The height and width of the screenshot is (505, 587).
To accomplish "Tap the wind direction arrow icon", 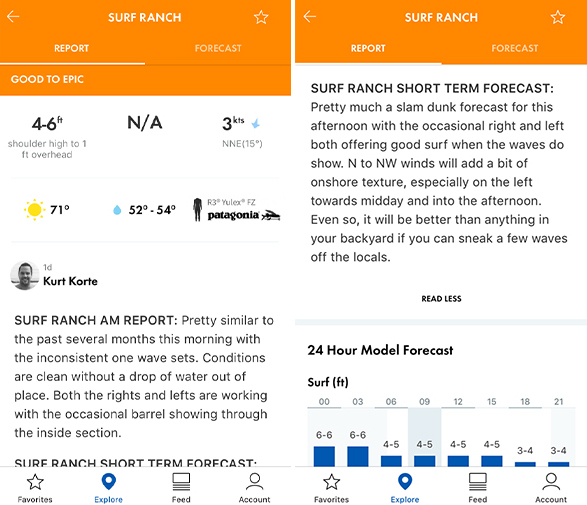I will [x=256, y=123].
